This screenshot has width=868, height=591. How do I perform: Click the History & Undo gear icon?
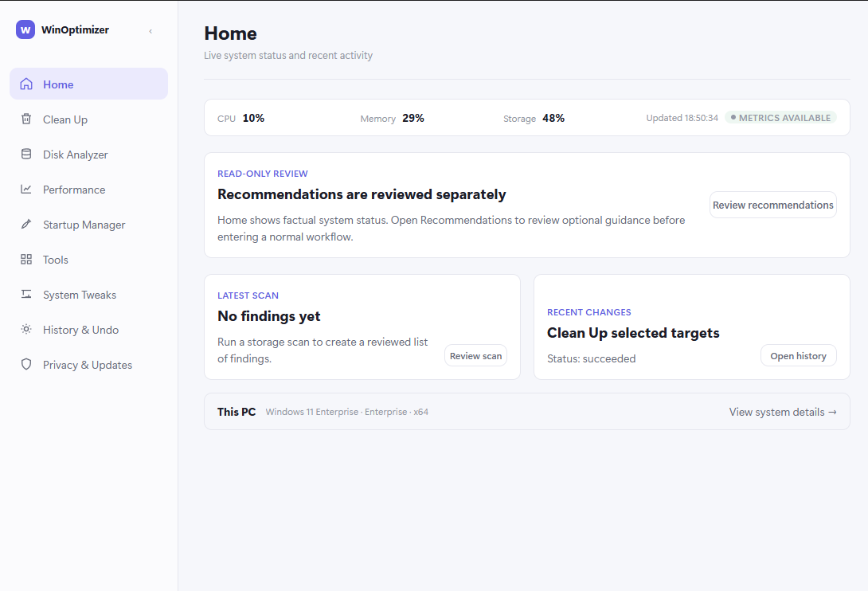pos(26,330)
